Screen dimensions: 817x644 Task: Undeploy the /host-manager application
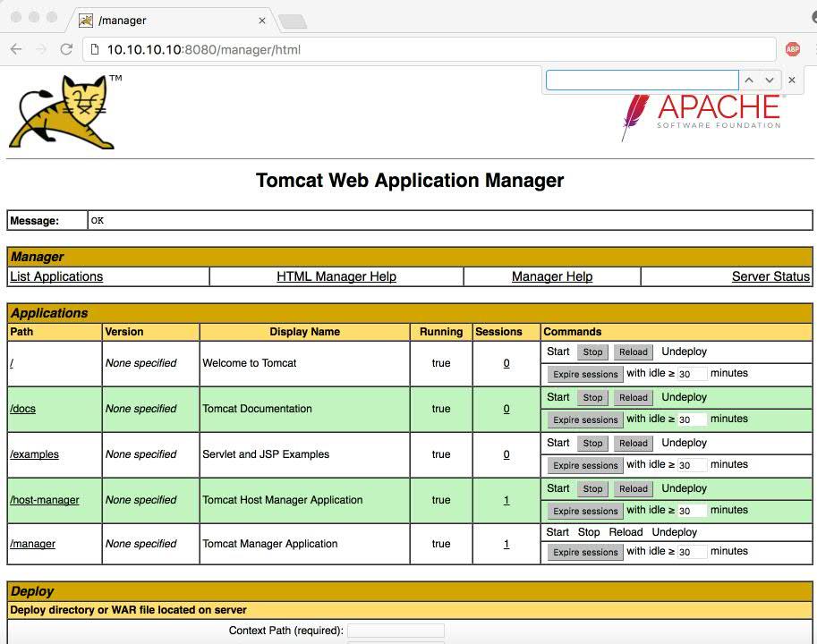click(x=684, y=487)
